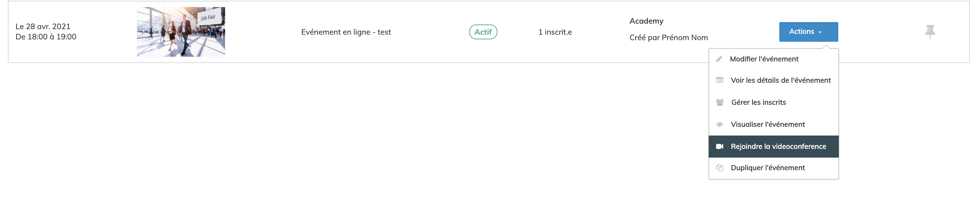The height and width of the screenshot is (197, 980).
Task: Click "Rejoindre la videoconference" menu item
Action: 778,147
